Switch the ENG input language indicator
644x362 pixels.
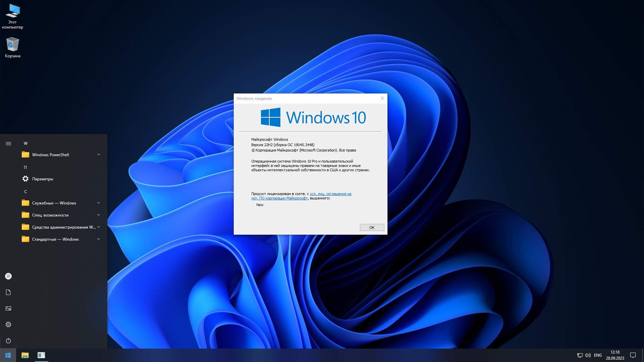[598, 355]
